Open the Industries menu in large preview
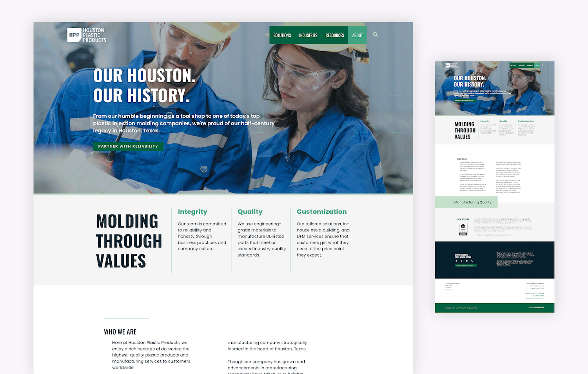Viewport: 588px width, 374px height. (308, 35)
